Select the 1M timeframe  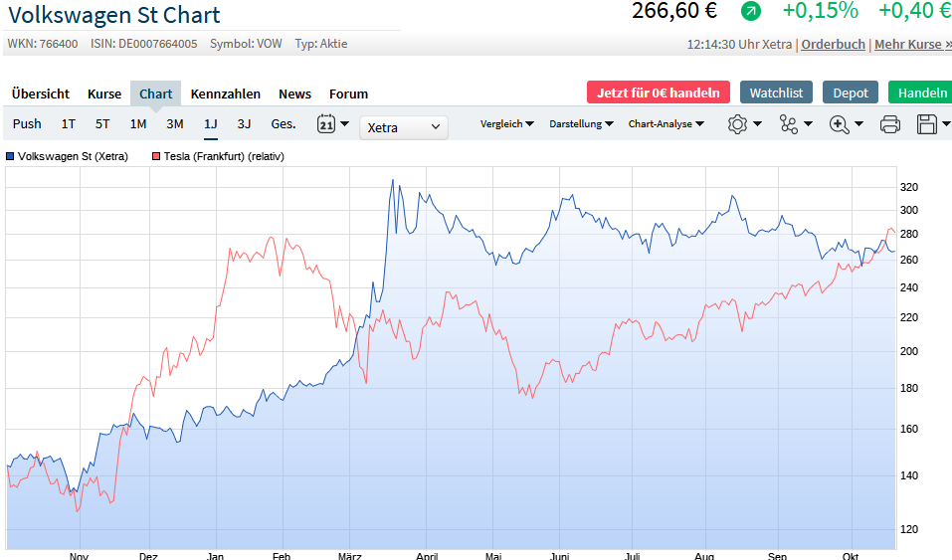138,123
